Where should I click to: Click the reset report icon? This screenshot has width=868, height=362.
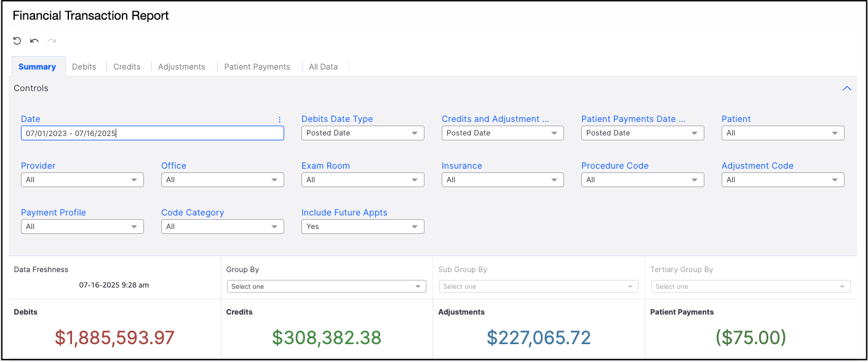point(17,41)
